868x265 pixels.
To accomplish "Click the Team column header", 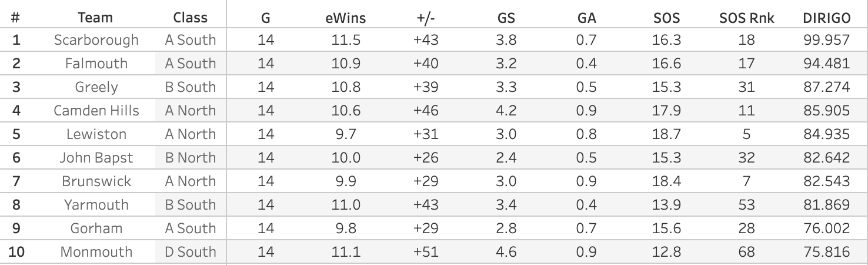I will [x=95, y=18].
